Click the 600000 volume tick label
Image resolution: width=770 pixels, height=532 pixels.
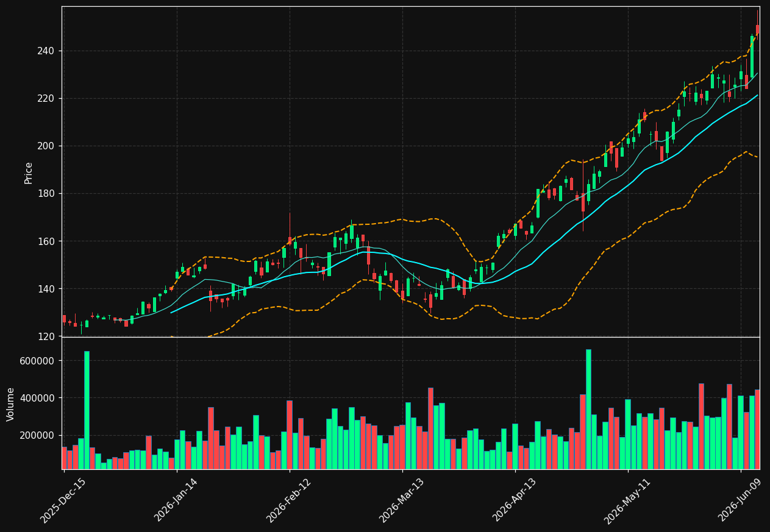tap(38, 361)
